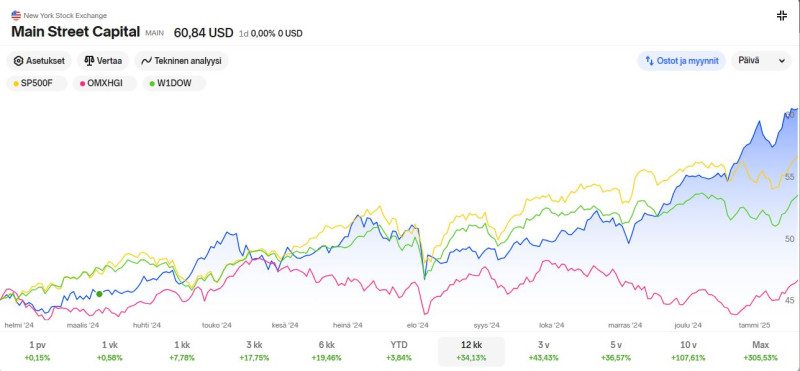The width and height of the screenshot is (800, 371).
Task: Click the Ostot ja myynnit button
Action: [681, 61]
